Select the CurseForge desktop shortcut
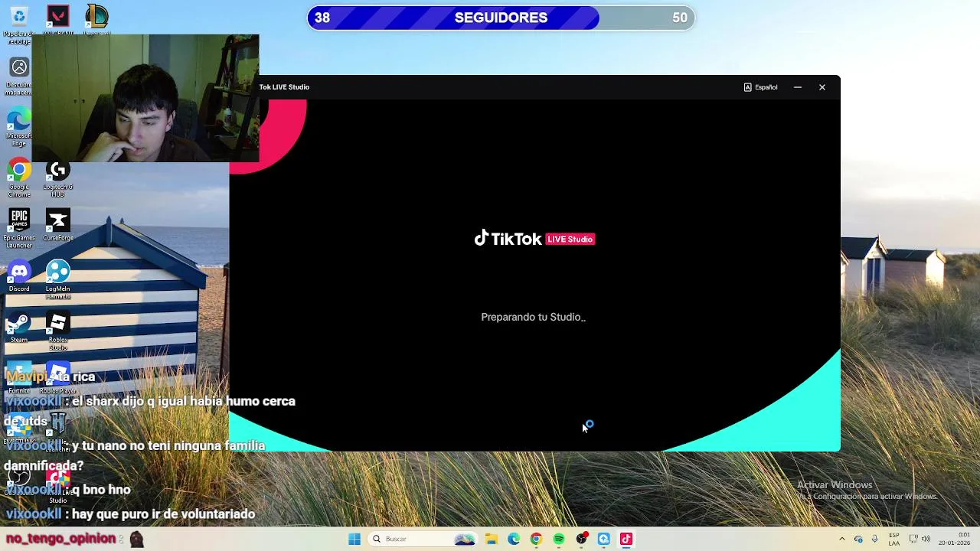This screenshot has width=980, height=551. (x=57, y=226)
